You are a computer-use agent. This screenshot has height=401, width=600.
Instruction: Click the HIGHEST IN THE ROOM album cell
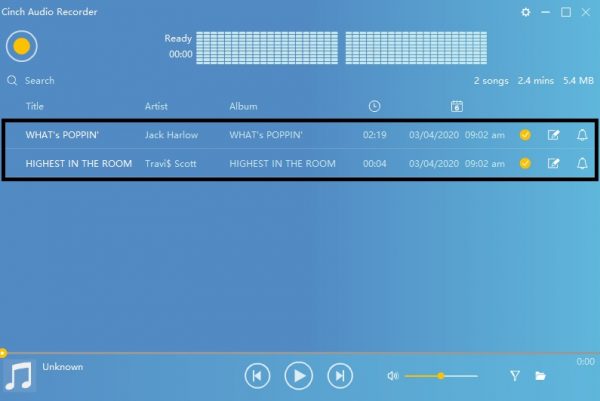pos(282,163)
